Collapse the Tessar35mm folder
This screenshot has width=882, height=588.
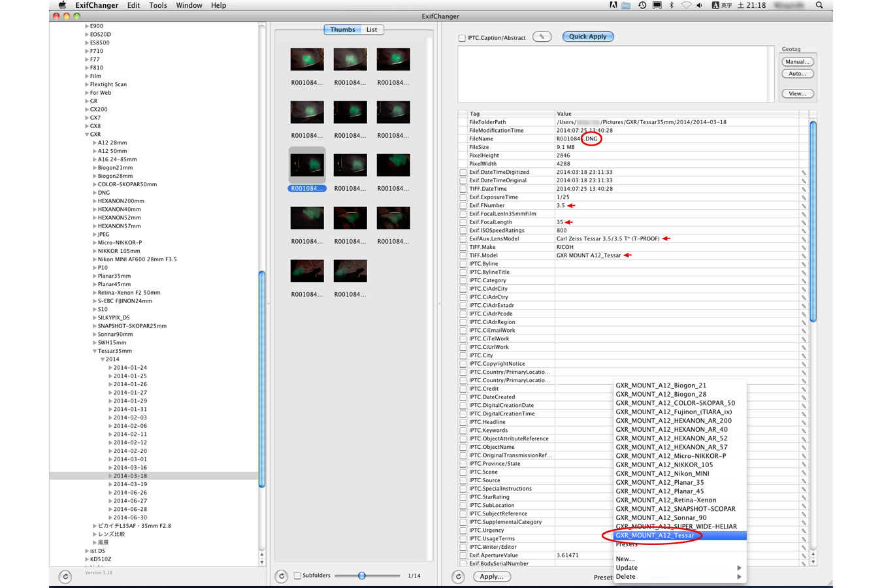[94, 351]
